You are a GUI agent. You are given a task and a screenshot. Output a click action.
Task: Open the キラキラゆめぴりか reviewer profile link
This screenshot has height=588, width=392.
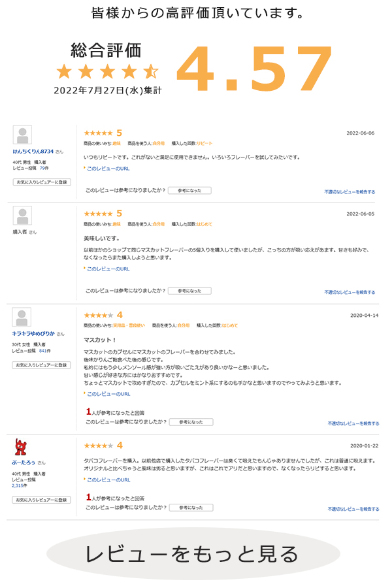[33, 333]
